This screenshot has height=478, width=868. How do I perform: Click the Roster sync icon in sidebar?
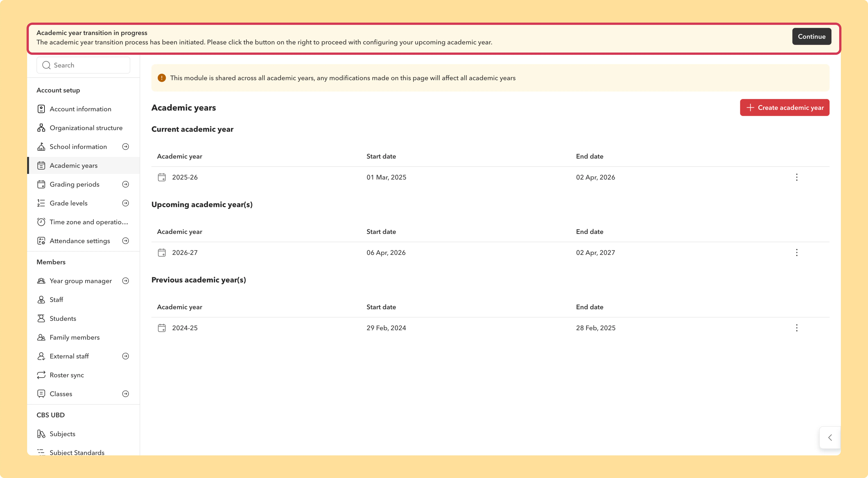coord(41,375)
